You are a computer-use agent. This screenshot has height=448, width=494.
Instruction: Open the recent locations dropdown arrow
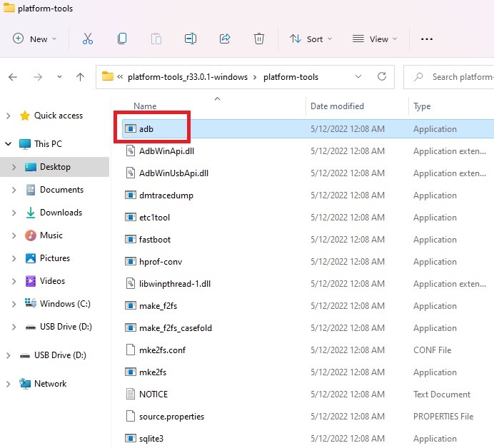tap(59, 77)
